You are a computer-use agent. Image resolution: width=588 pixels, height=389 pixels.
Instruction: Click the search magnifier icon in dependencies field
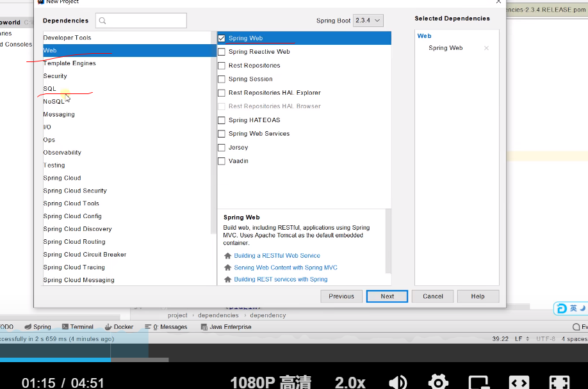pos(102,20)
